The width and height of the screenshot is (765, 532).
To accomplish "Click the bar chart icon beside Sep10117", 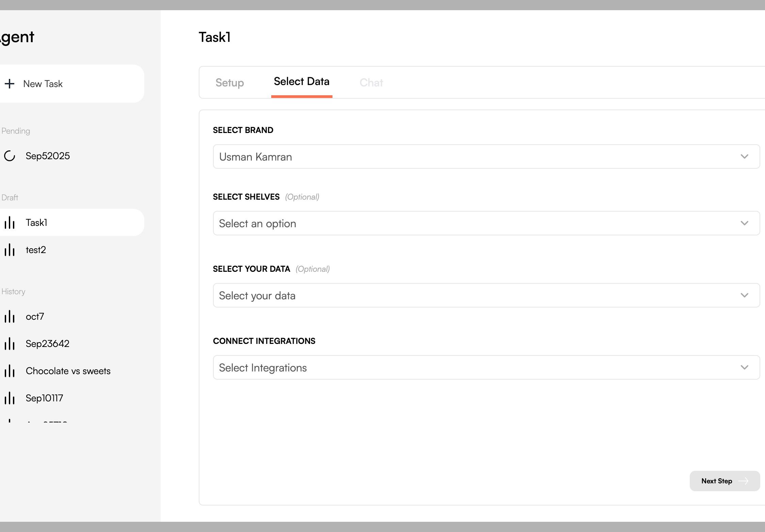I will click(x=10, y=398).
